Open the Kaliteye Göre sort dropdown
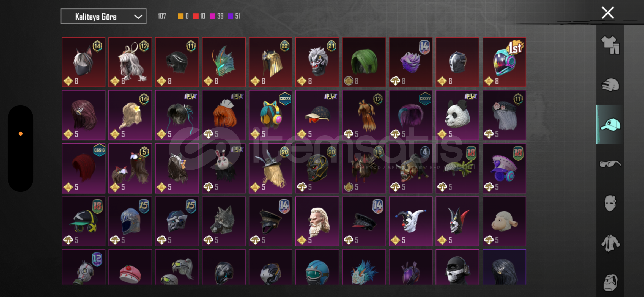Image resolution: width=644 pixels, height=297 pixels. 103,16
